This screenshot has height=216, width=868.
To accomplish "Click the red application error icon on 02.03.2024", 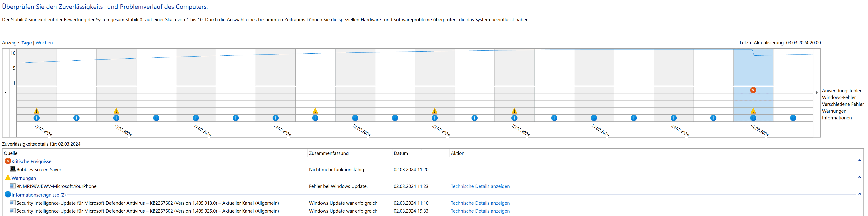I will 753,90.
